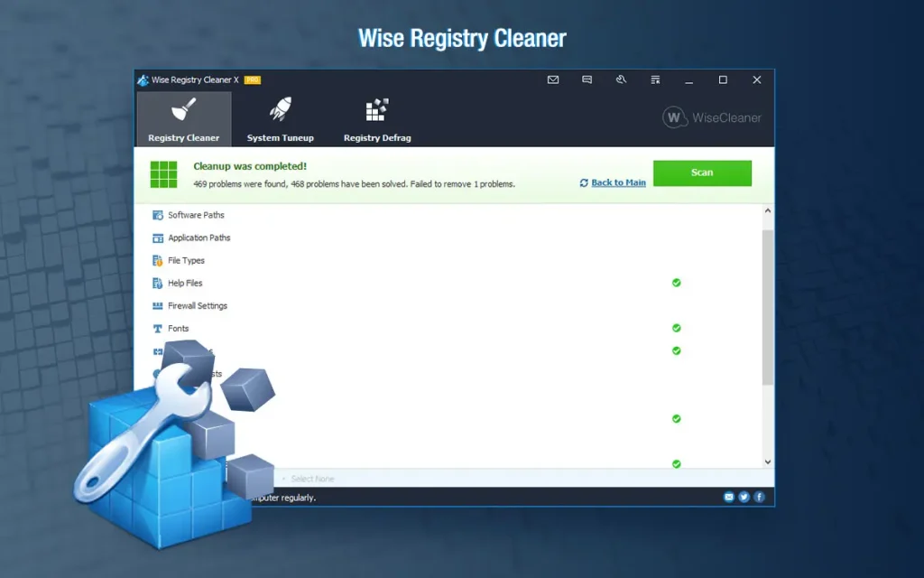Open the Firewall Settings entry
Image resolution: width=924 pixels, height=578 pixels.
pos(197,305)
